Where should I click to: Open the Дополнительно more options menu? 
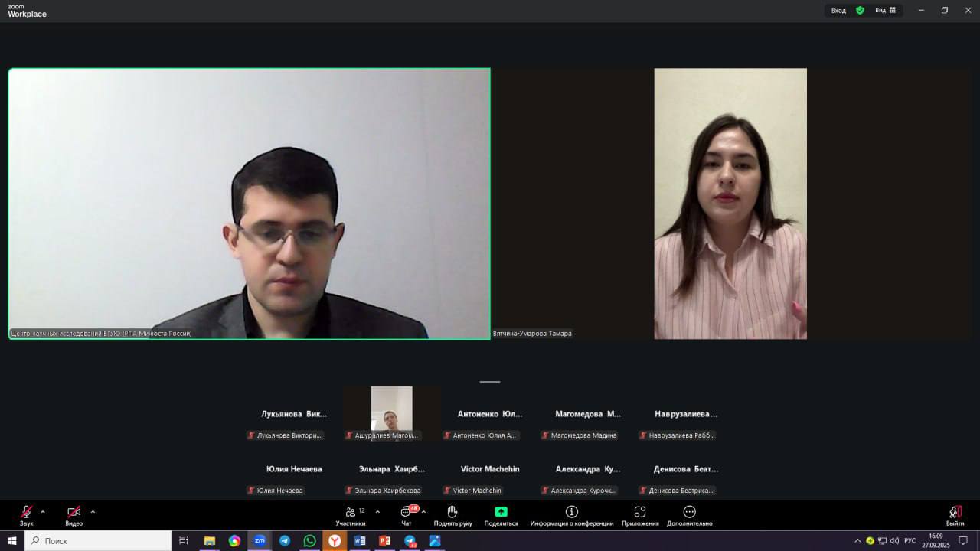pos(689,514)
